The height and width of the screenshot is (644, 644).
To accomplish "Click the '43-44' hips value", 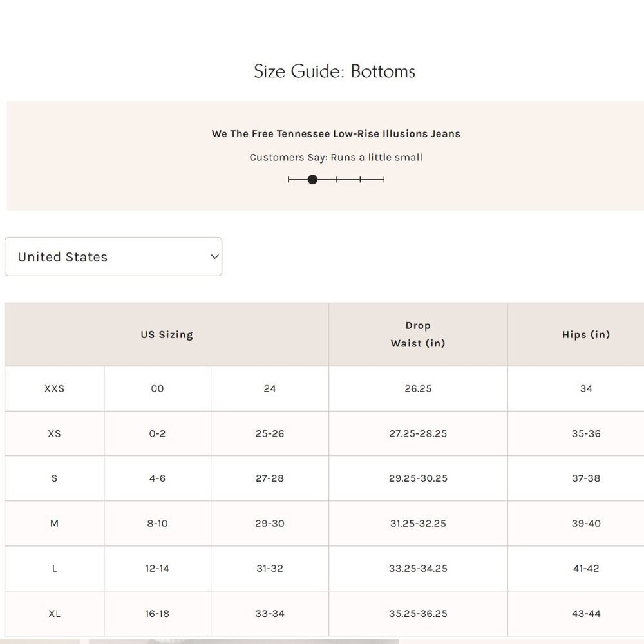I will click(x=586, y=614).
